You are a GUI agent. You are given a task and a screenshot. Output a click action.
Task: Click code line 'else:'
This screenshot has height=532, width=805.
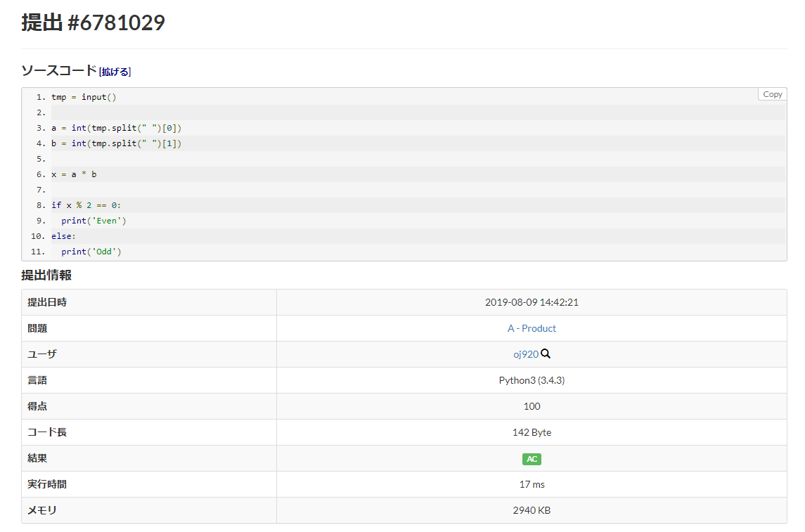click(x=63, y=236)
